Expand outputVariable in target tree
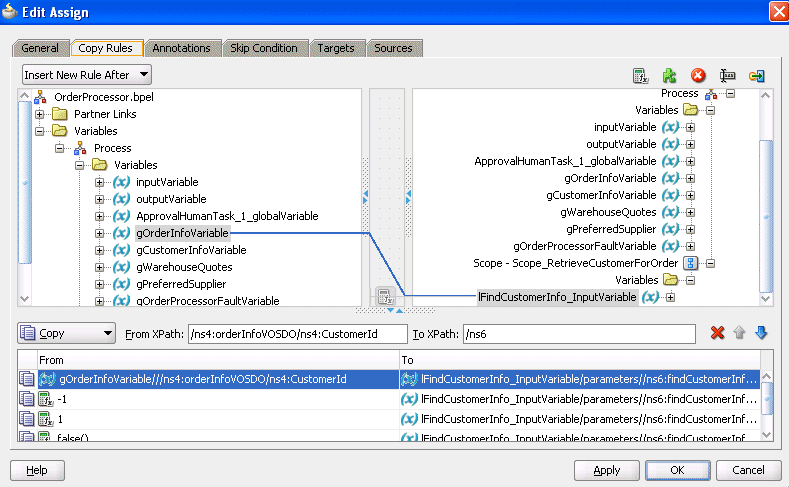Image resolution: width=789 pixels, height=487 pixels. [x=690, y=144]
